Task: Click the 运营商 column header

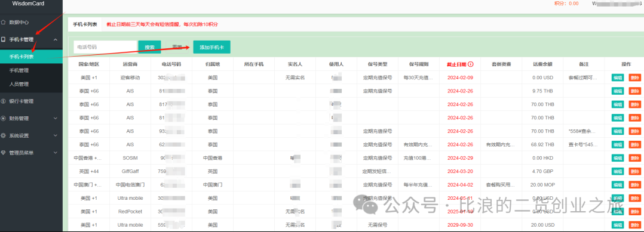Action: pos(130,64)
